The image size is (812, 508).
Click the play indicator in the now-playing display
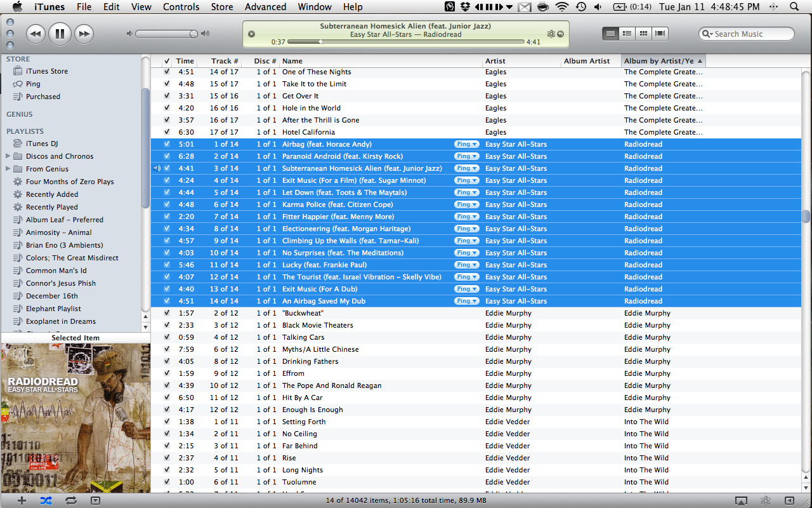tap(251, 34)
